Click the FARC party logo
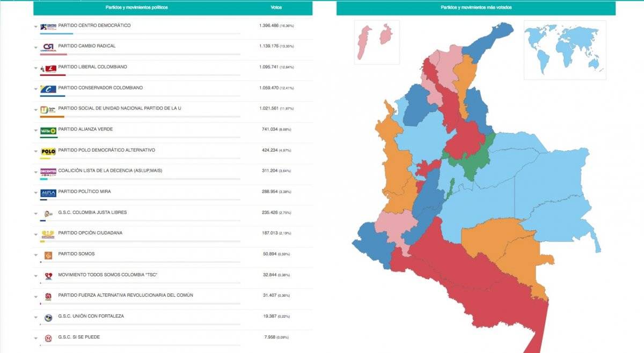The height and width of the screenshot is (353, 644). click(48, 296)
